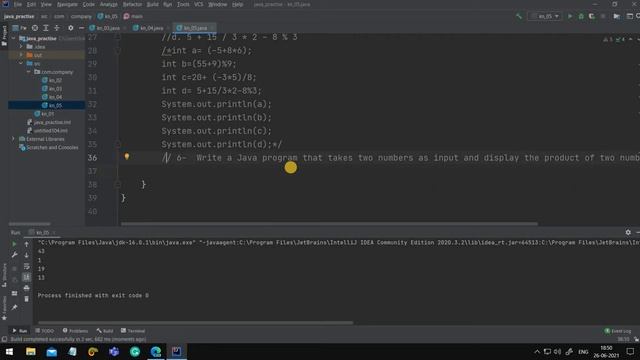Click the down arrow in the Run panel
640x360 pixels.
[x=27, y=255]
